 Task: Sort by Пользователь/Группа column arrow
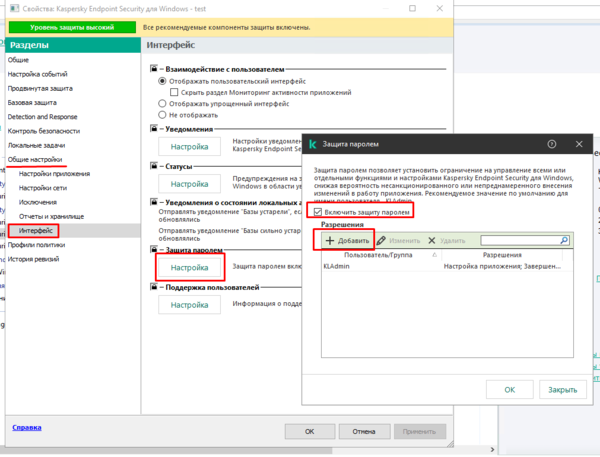[434, 255]
